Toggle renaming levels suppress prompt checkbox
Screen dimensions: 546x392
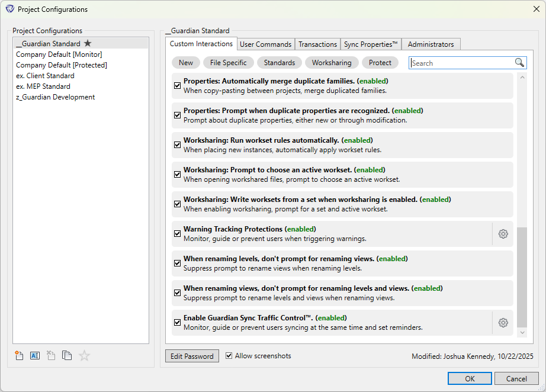[177, 263]
